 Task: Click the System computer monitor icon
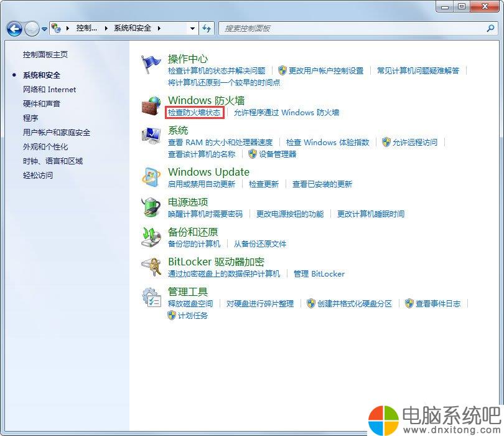click(151, 135)
